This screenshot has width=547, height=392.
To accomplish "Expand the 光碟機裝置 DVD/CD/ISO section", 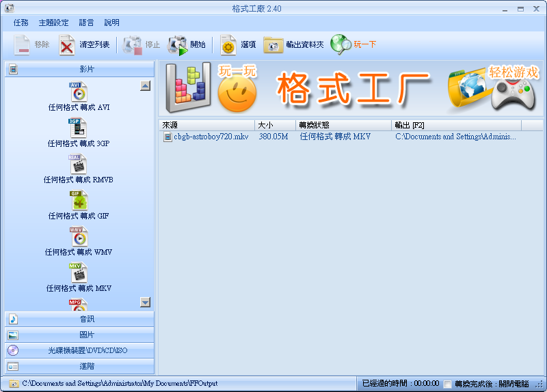I will [79, 350].
